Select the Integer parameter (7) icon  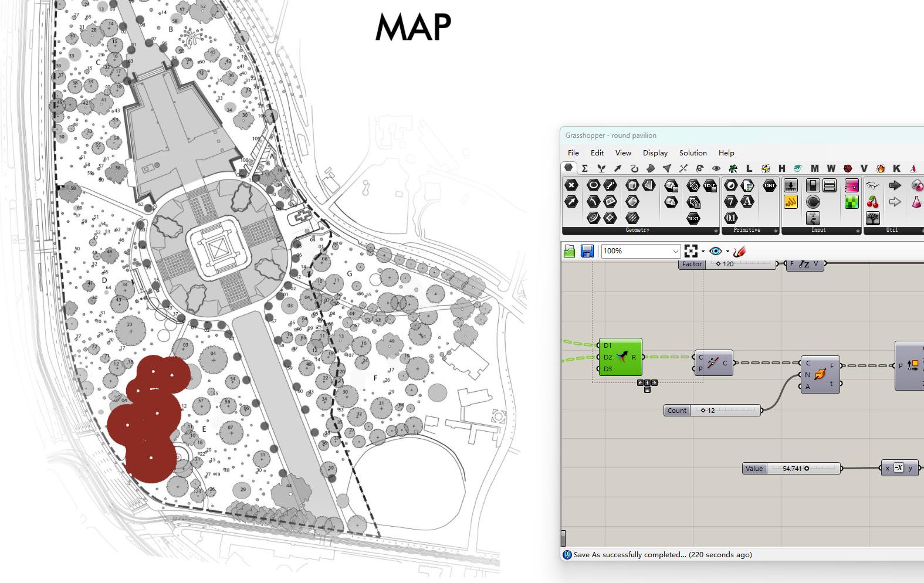[x=730, y=202]
